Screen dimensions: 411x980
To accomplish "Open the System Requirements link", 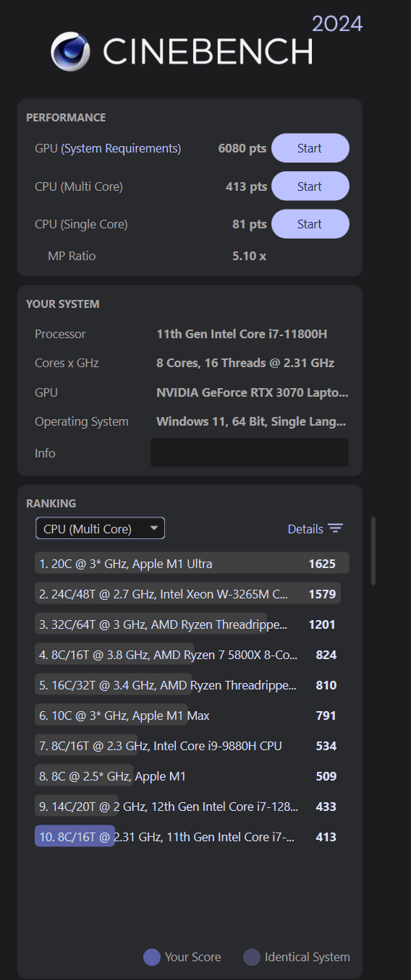I will 121,148.
